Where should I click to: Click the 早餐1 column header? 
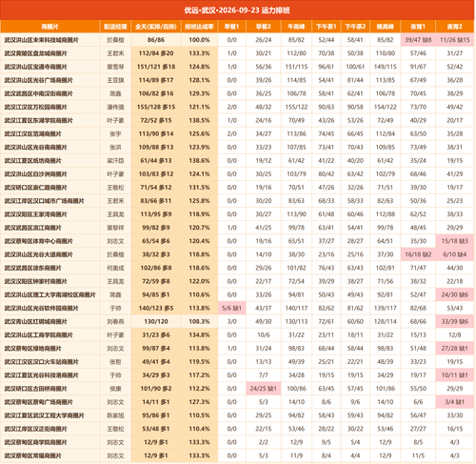pos(232,27)
